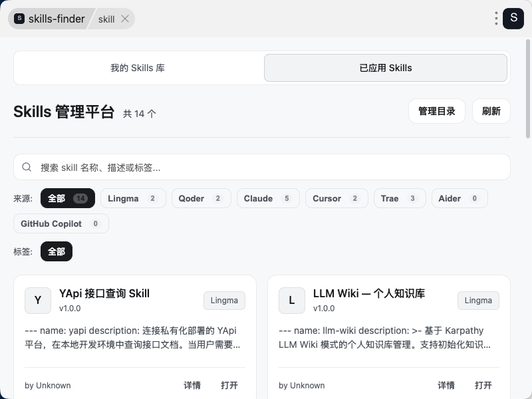The width and height of the screenshot is (532, 399).
Task: Click the S user avatar icon
Action: [x=513, y=19]
